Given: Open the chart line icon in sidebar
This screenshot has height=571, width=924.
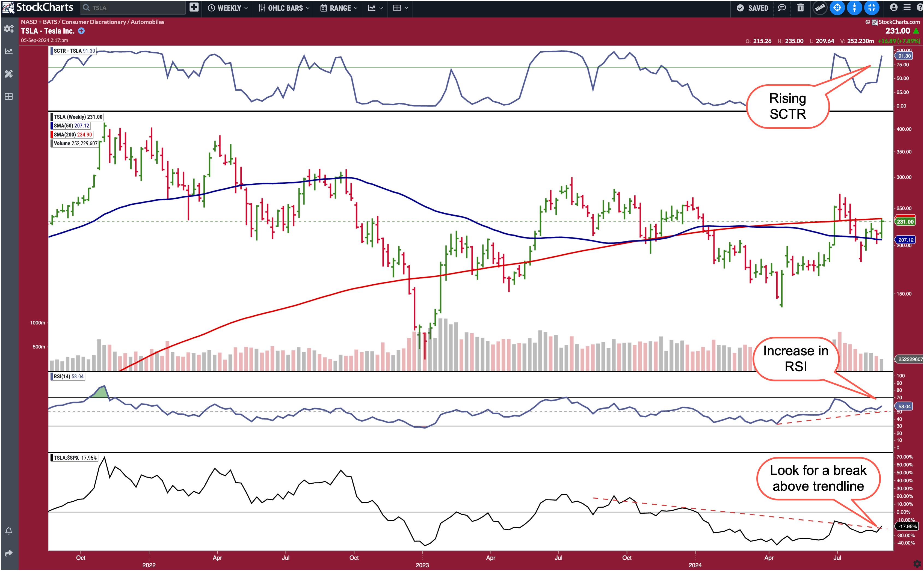Looking at the screenshot, I should click(9, 51).
